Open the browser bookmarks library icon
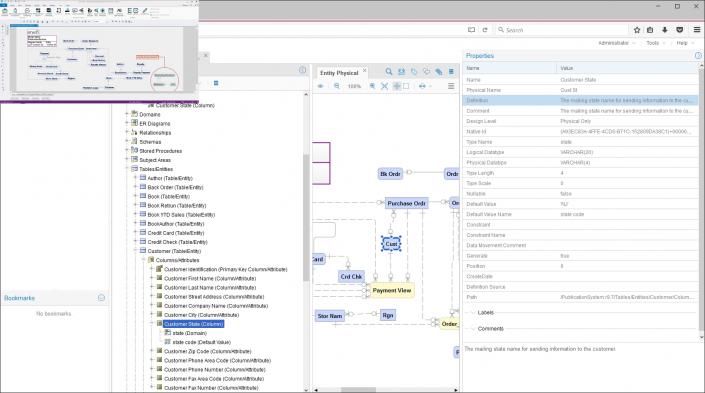This screenshot has height=393, width=705. pyautogui.click(x=650, y=30)
